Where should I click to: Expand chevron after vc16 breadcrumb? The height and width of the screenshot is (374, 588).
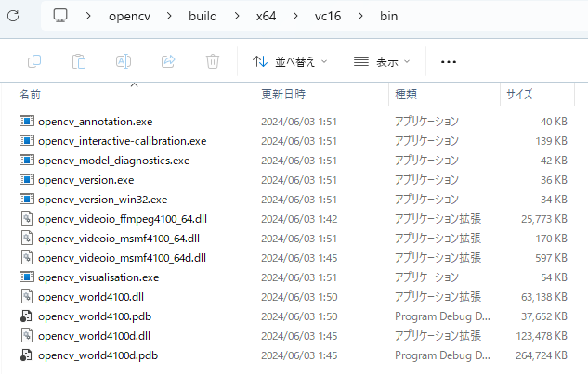(360, 16)
